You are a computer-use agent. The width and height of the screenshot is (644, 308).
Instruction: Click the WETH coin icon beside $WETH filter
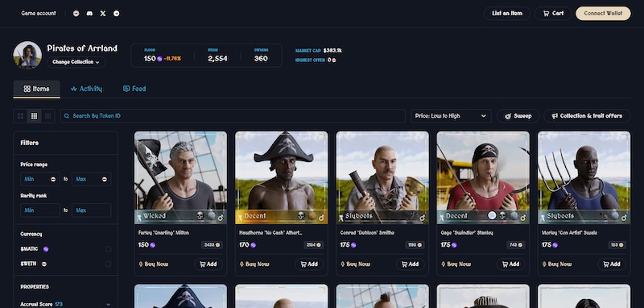(x=44, y=264)
